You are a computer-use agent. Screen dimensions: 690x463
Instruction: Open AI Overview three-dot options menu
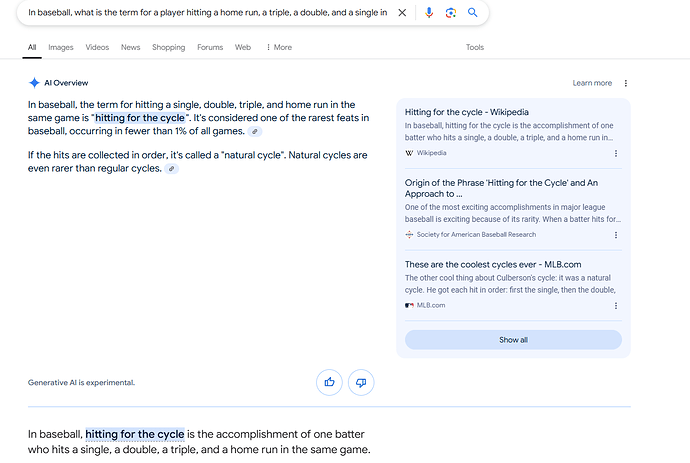tap(626, 83)
